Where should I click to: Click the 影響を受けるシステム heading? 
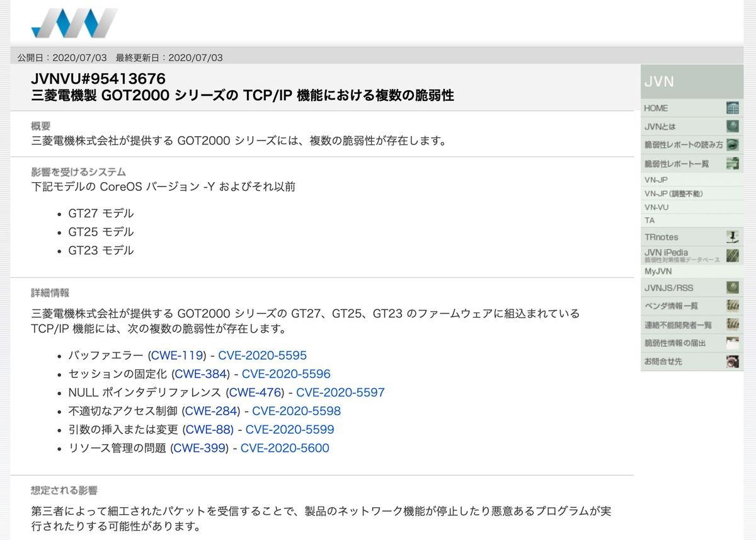(x=78, y=171)
